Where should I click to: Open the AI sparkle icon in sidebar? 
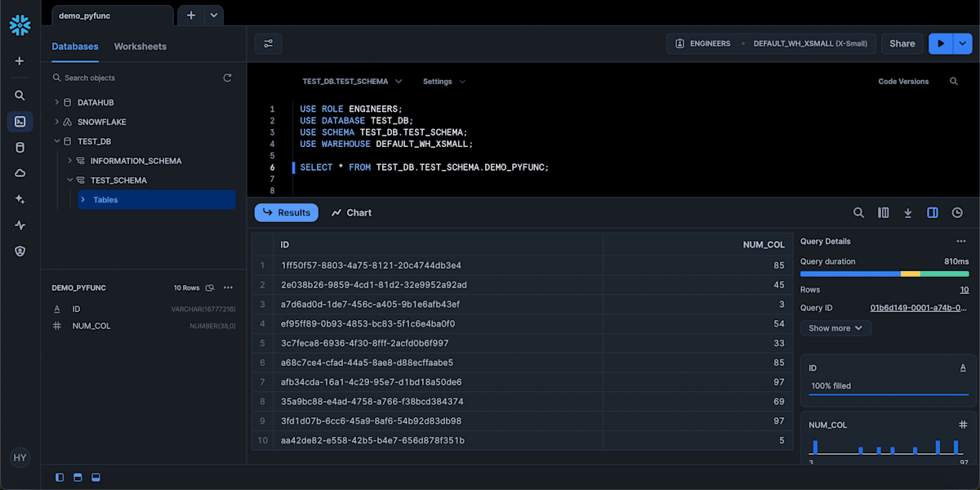(x=20, y=199)
